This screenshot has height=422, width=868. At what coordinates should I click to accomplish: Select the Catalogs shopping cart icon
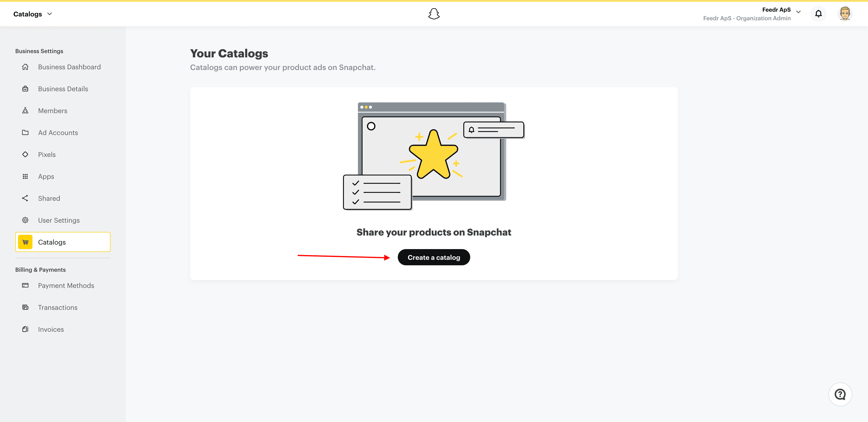25,242
